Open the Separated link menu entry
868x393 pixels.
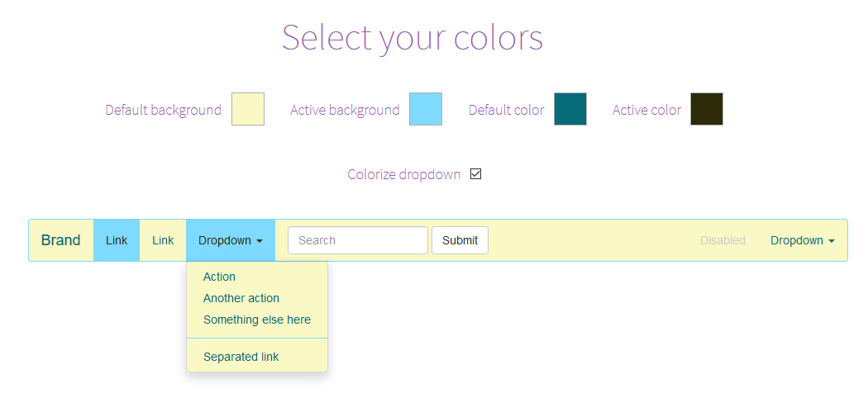(241, 357)
